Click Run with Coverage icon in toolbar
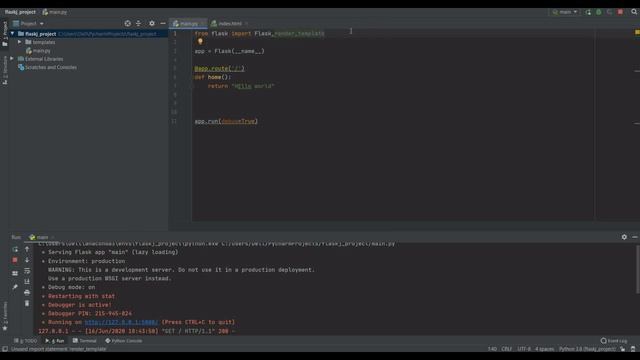Viewport: 640px width, 360px height. click(609, 12)
